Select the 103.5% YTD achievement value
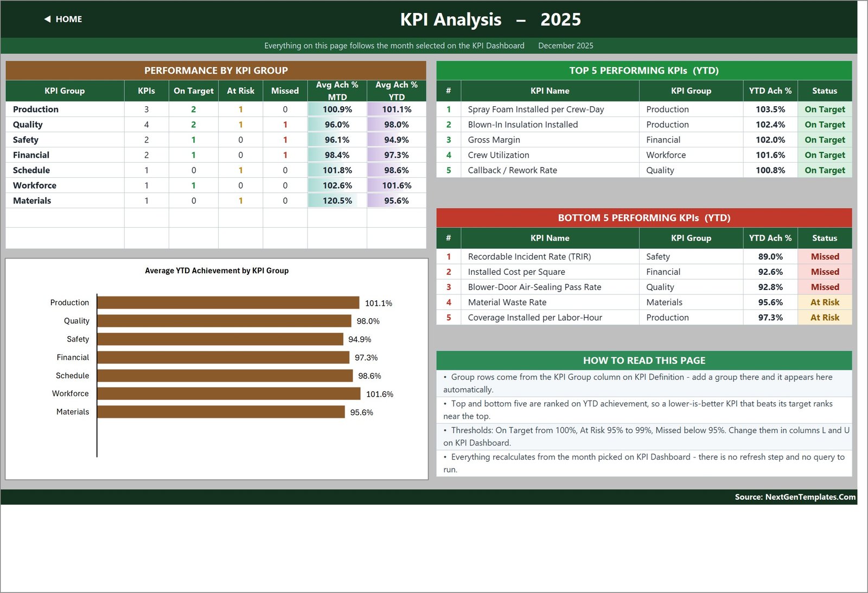This screenshot has width=868, height=593. pyautogui.click(x=770, y=109)
